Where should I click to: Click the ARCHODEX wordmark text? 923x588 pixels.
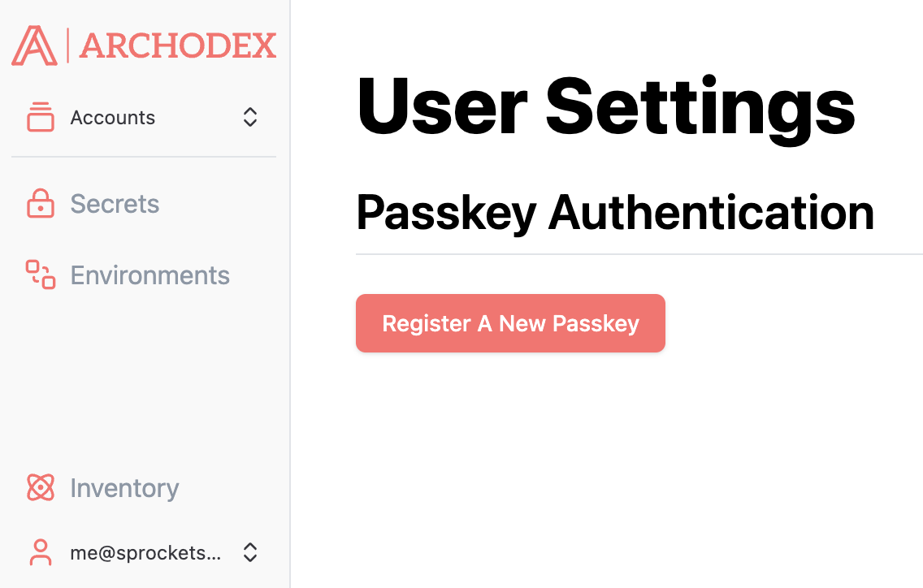click(x=177, y=46)
